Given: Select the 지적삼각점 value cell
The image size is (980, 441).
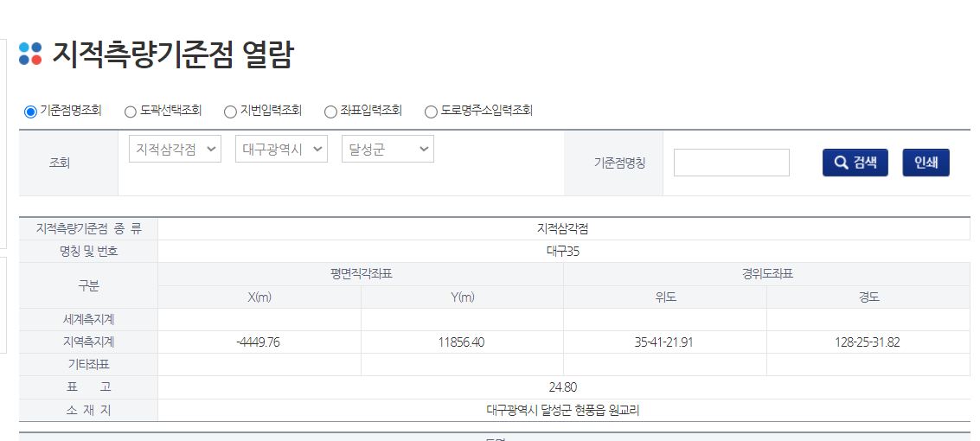Looking at the screenshot, I should click(563, 228).
